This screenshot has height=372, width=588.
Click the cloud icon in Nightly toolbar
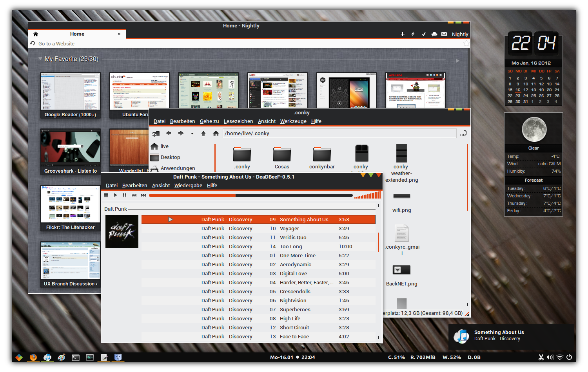click(x=434, y=34)
